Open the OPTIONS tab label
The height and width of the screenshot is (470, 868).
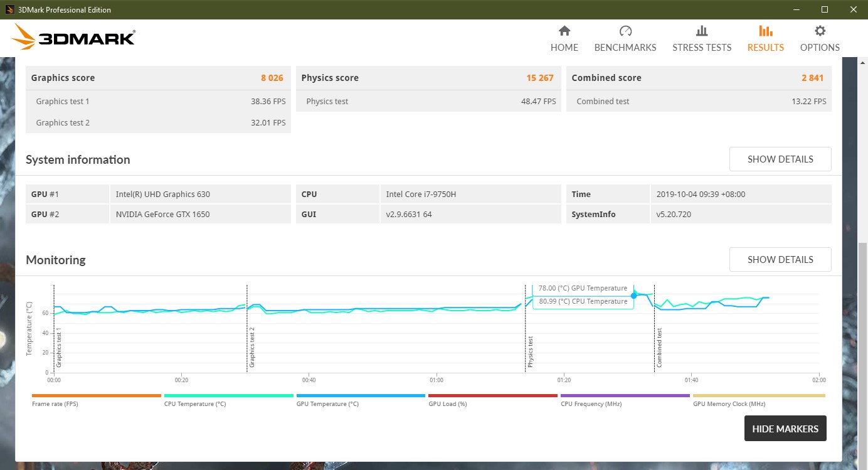820,48
